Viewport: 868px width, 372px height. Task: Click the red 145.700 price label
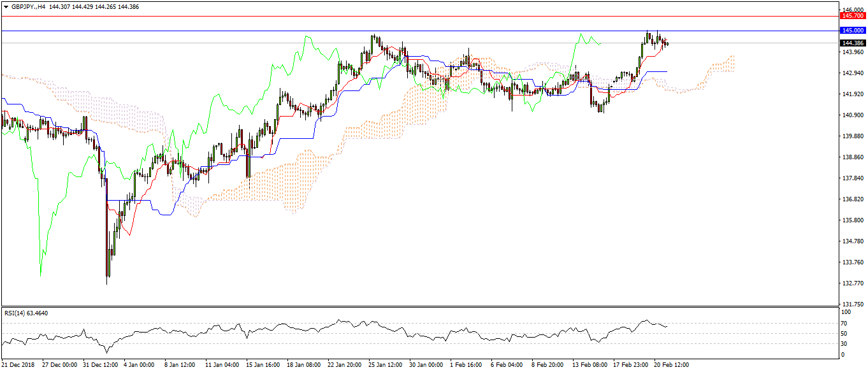(852, 16)
